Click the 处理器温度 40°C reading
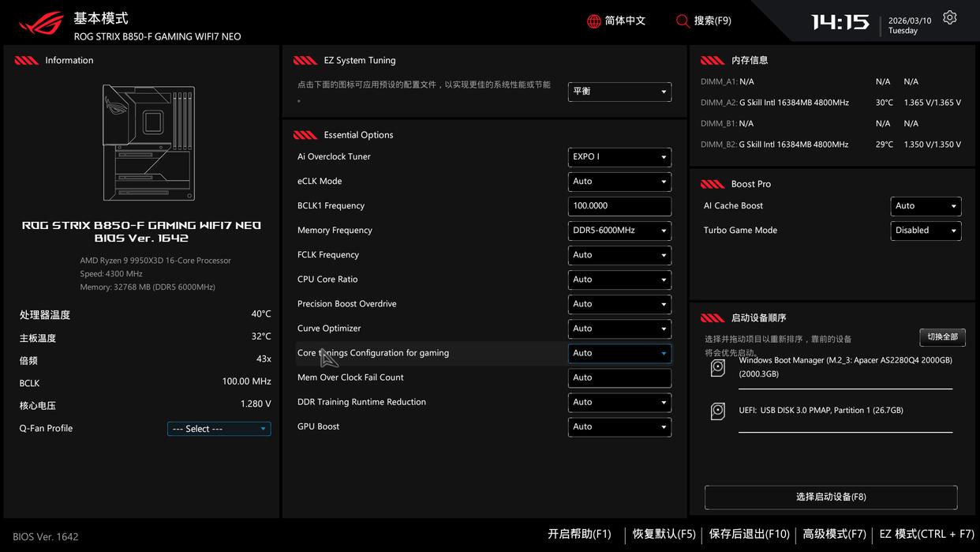Viewport: 980px width, 552px height. 145,314
